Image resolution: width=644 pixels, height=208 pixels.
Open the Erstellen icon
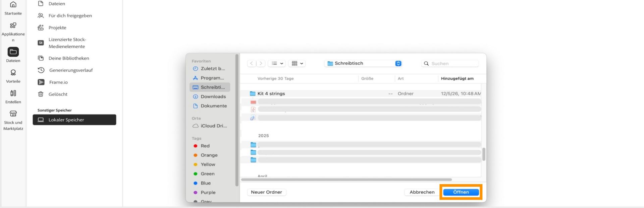[x=13, y=93]
